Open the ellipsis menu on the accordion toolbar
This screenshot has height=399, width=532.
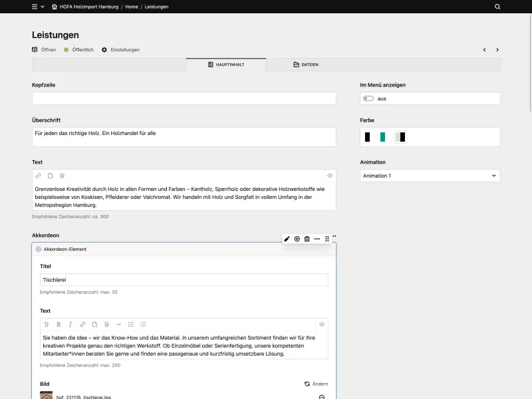(x=317, y=239)
